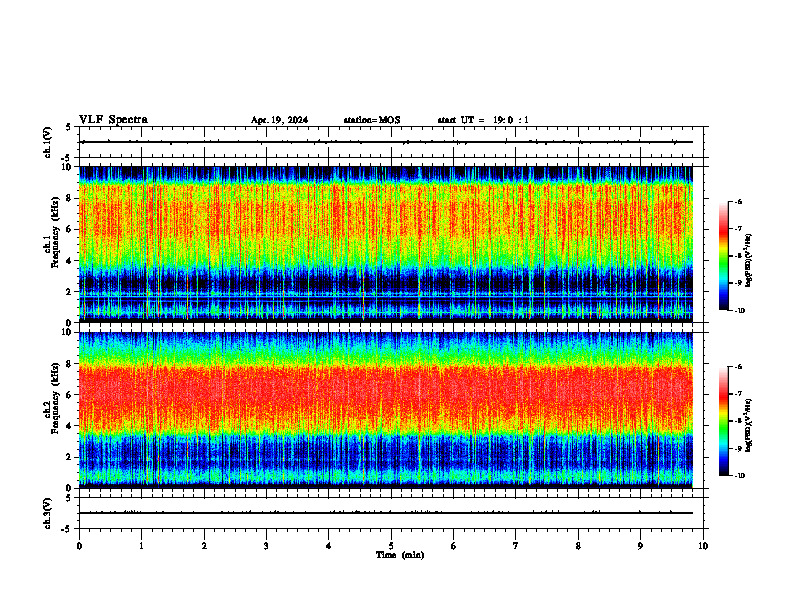
Task: Click the "8" frequency tick on ch.1 spectrogram
Action: click(69, 198)
